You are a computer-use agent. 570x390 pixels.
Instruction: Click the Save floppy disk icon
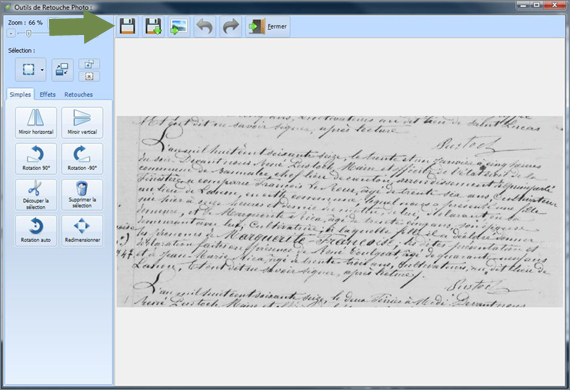pos(127,27)
